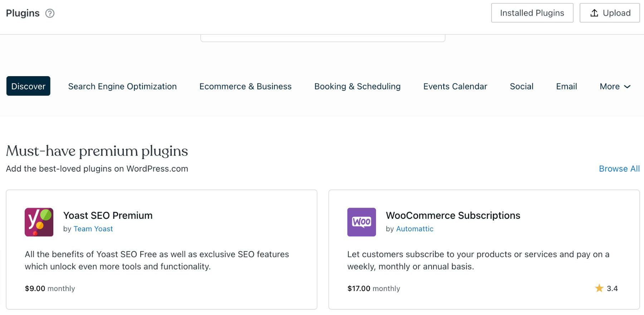Open the Booking & Scheduling category

(357, 87)
